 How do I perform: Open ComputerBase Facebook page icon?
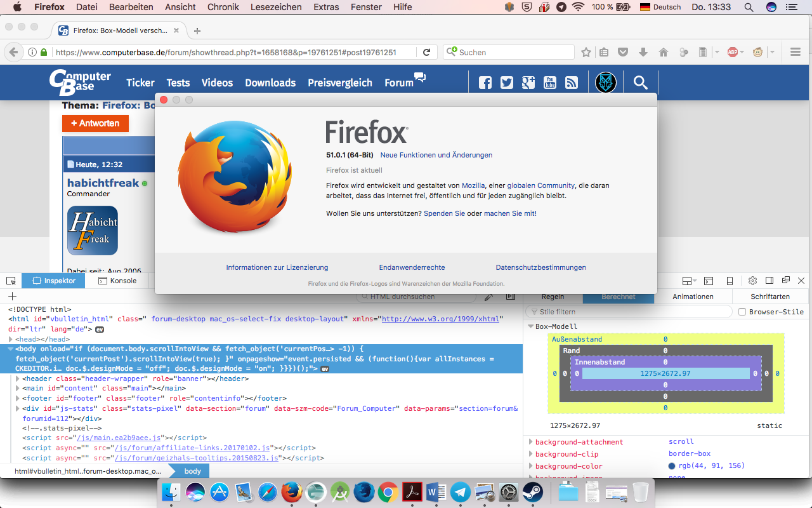pyautogui.click(x=485, y=83)
